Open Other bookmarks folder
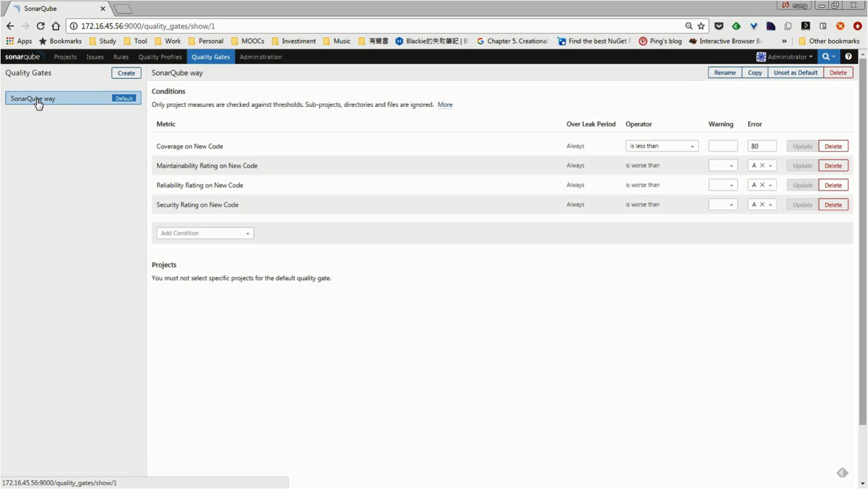The height and width of the screenshot is (489, 868). click(829, 41)
